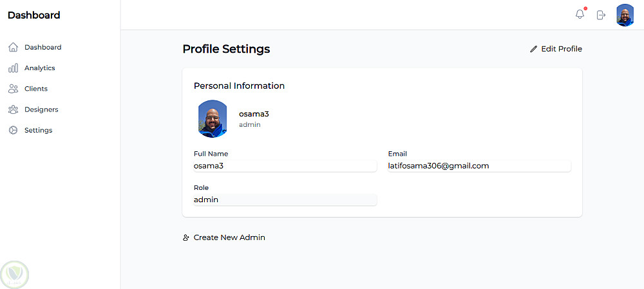This screenshot has height=289, width=644.
Task: Focus the Email input field
Action: [479, 166]
